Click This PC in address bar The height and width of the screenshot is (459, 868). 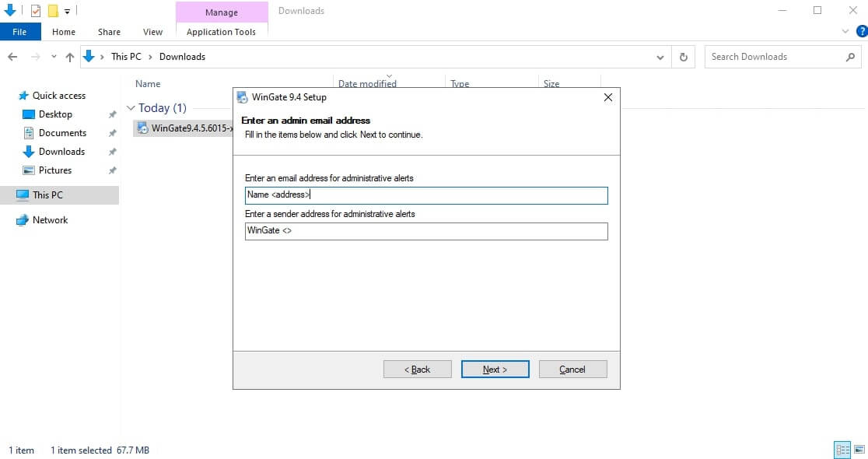pos(126,57)
